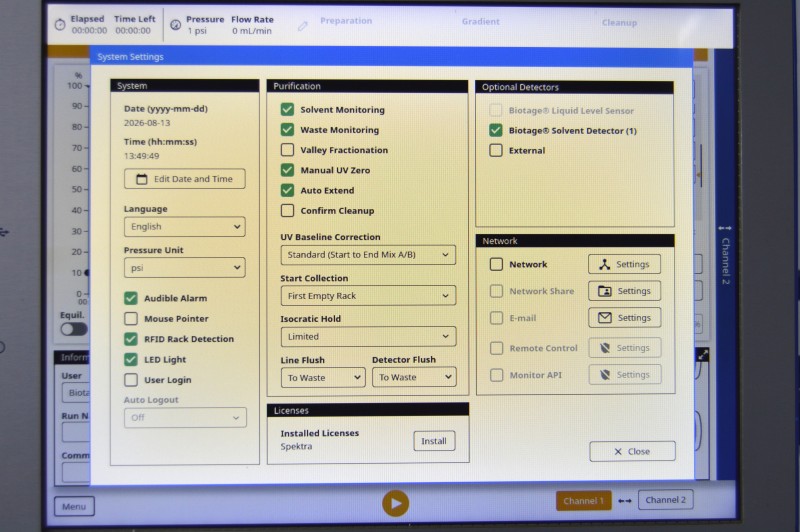Open Detector Flush dropdown
This screenshot has height=532, width=800.
[414, 377]
